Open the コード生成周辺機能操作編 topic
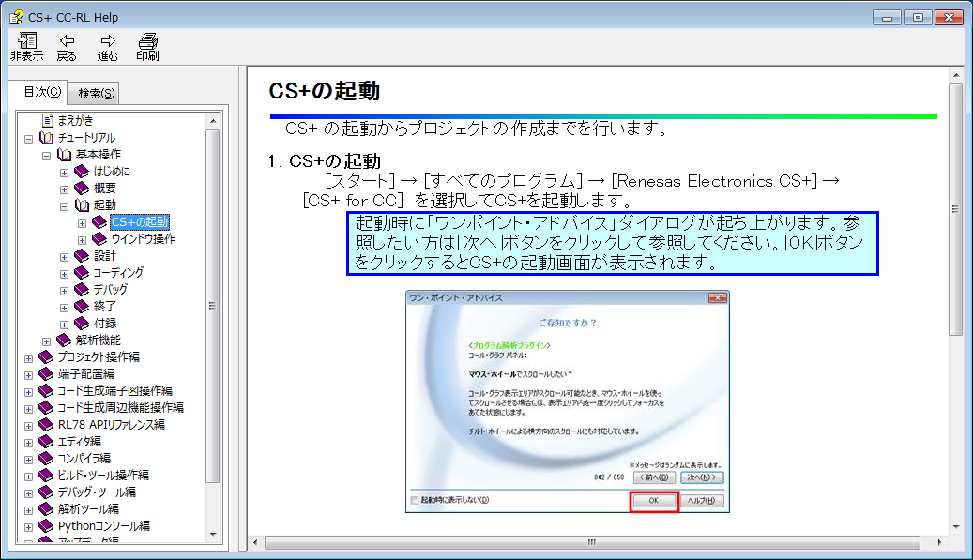The width and height of the screenshot is (973, 560). pos(120,407)
